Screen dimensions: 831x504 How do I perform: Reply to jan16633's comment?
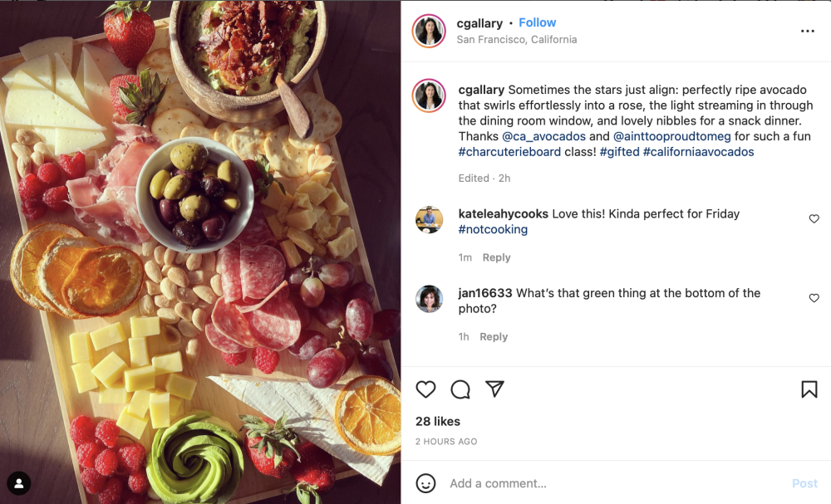494,336
